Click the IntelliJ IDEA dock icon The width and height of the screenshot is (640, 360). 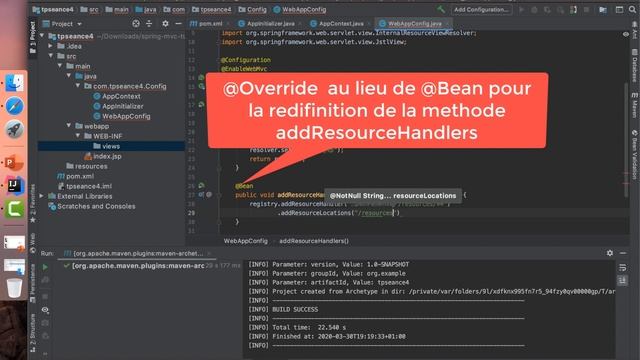[x=14, y=186]
